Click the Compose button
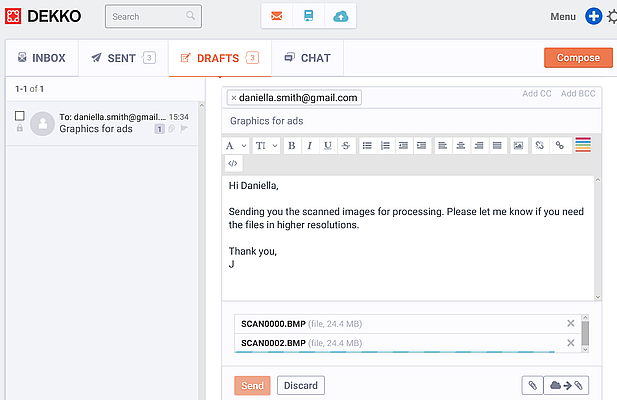 click(x=578, y=58)
